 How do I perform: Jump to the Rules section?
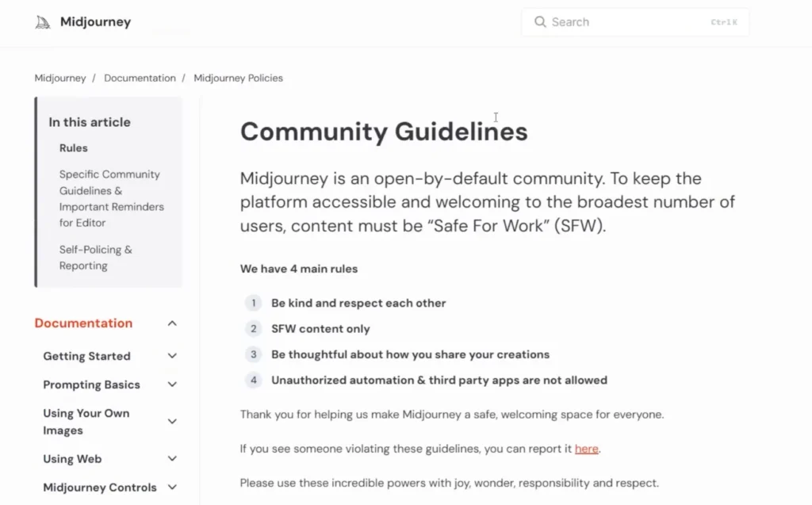tap(74, 148)
